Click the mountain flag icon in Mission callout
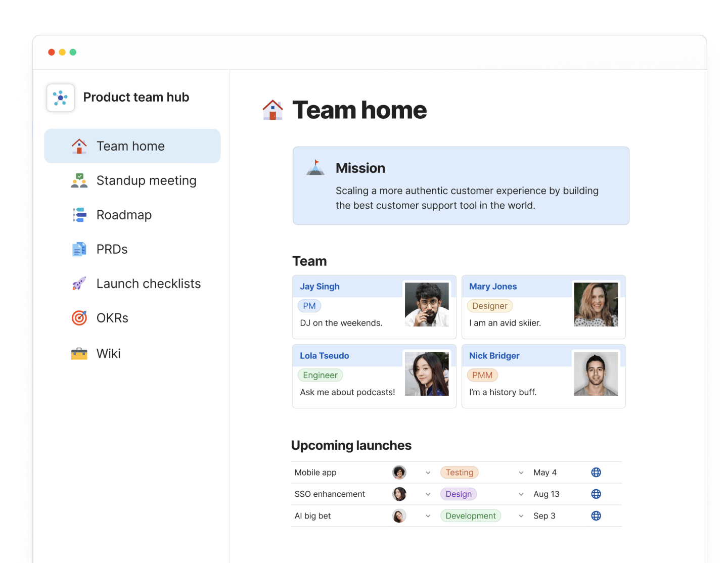The height and width of the screenshot is (563, 728). pyautogui.click(x=315, y=168)
